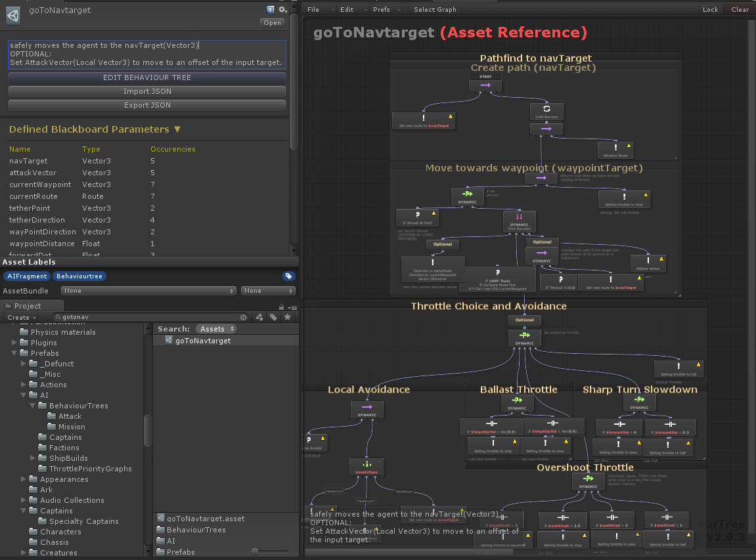Image resolution: width=756 pixels, height=560 pixels.
Task: Clear the gotonav search text
Action: [x=244, y=317]
